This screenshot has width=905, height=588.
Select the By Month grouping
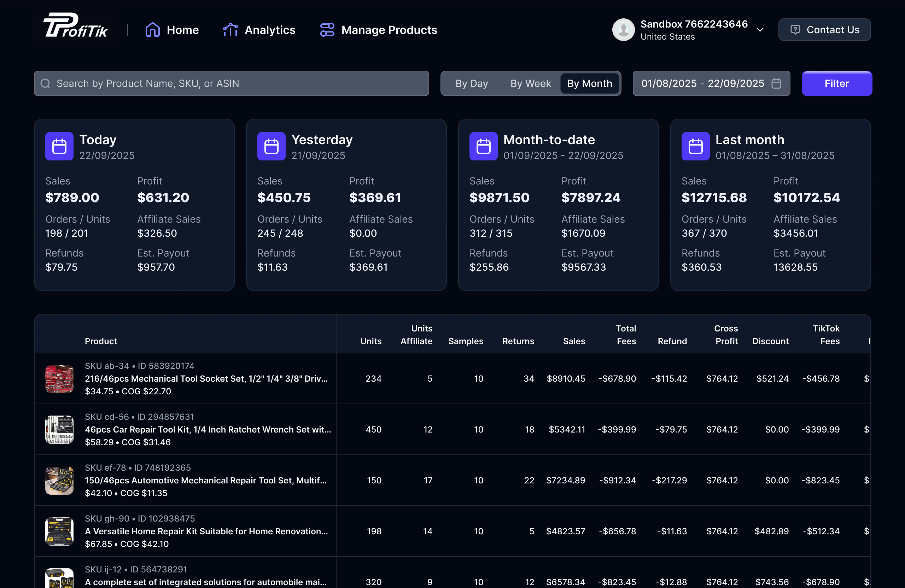[589, 83]
